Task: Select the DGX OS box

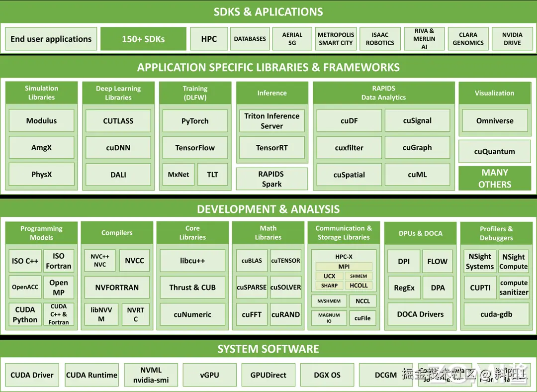Action: point(327,375)
